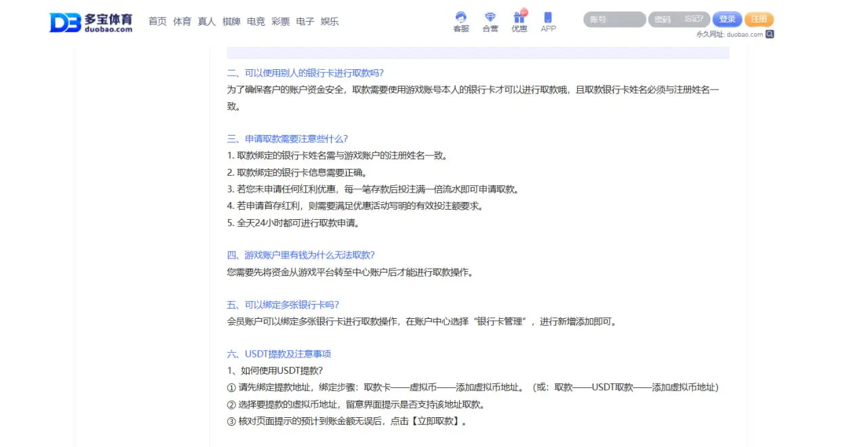Go to 首页 in the navigation
The width and height of the screenshot is (868, 447).
[157, 21]
